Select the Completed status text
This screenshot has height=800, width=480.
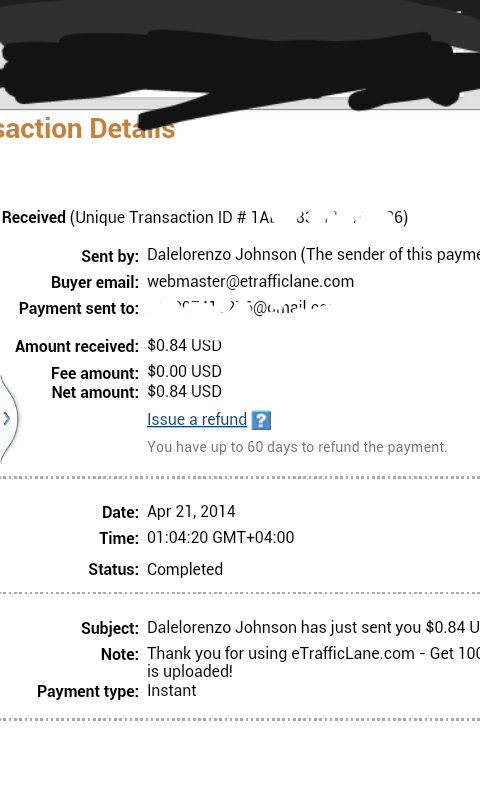(x=185, y=569)
